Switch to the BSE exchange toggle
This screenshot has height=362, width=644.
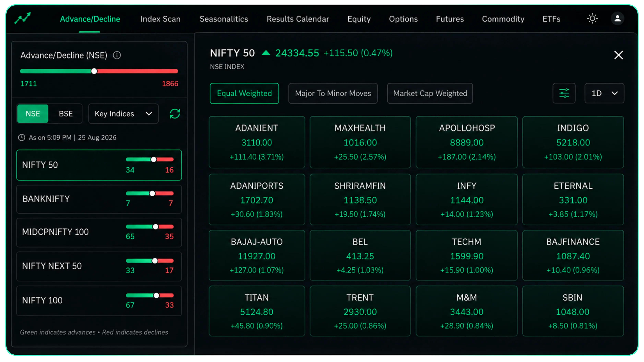(x=65, y=114)
